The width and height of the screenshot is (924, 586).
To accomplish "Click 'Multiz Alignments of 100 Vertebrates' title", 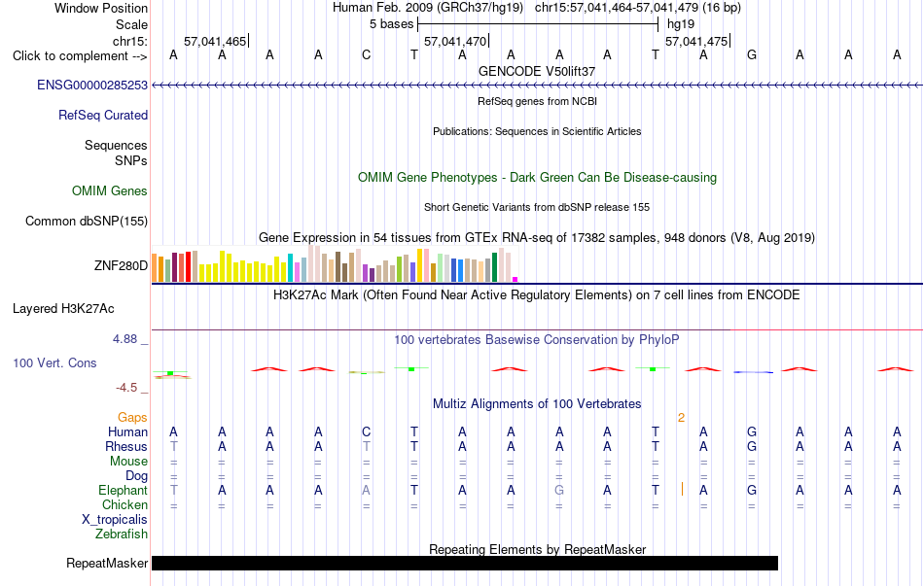I will click(537, 404).
